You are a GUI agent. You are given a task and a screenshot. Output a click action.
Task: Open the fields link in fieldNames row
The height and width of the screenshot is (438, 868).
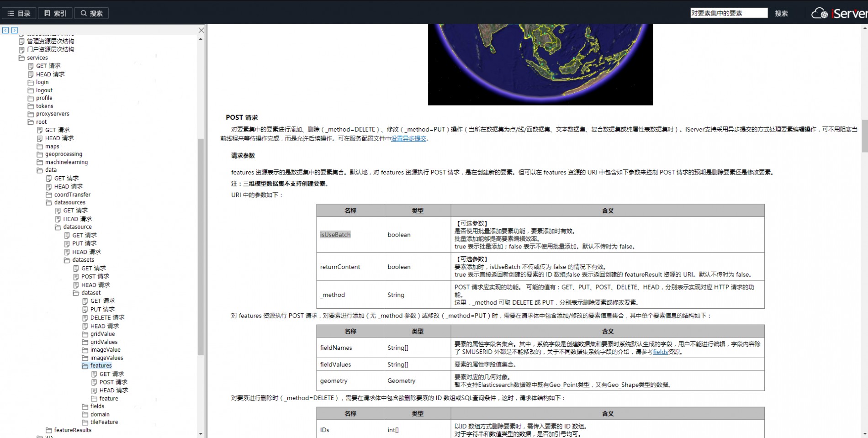(x=660, y=352)
